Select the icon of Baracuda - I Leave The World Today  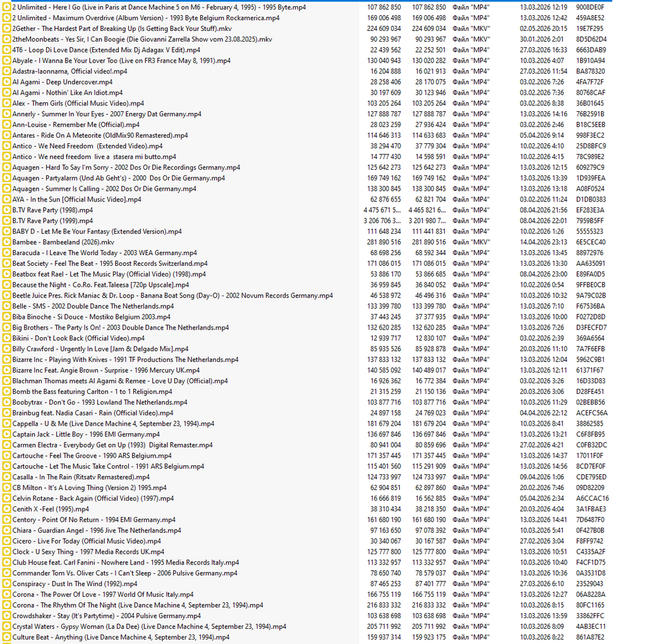[x=6, y=253]
